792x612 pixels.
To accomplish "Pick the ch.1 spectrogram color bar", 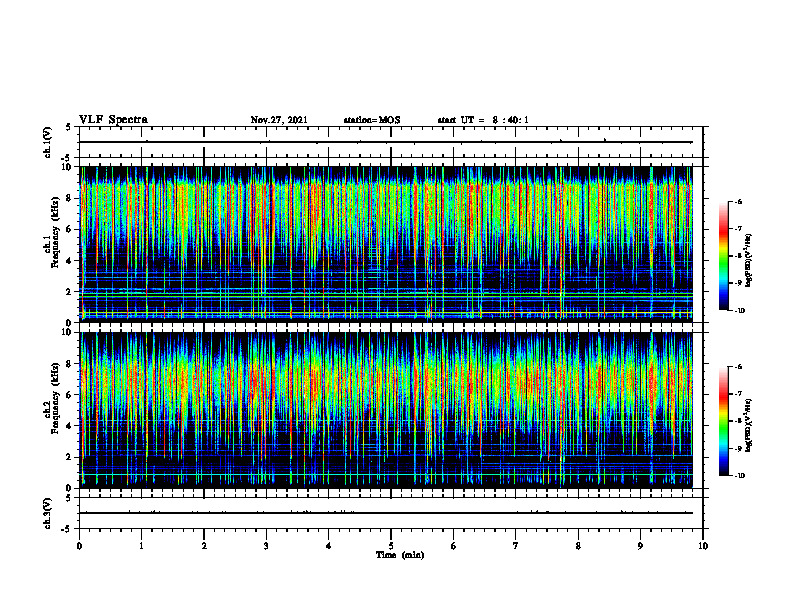I will click(723, 256).
